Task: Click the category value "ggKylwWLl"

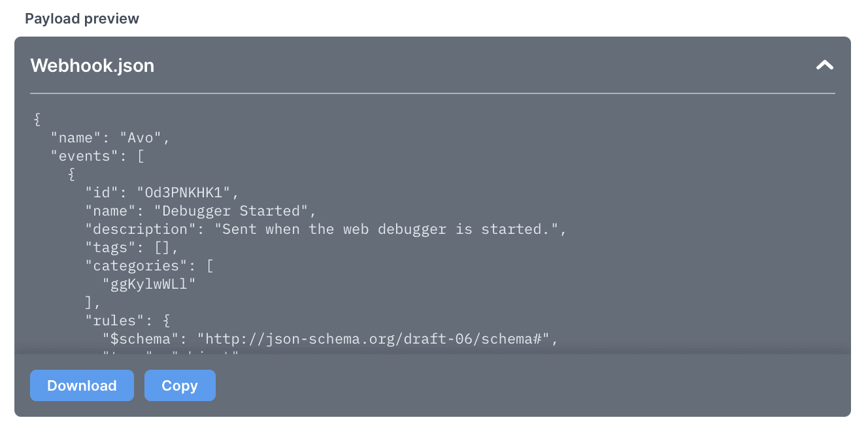Action: [149, 284]
